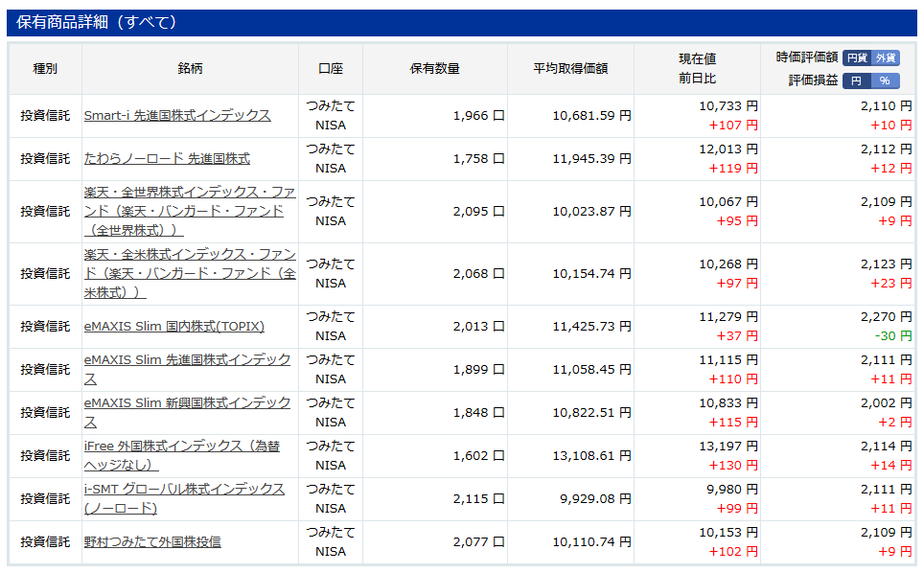Select average cost 10,681.59 円
This screenshot has width=924, height=573.
tap(591, 115)
